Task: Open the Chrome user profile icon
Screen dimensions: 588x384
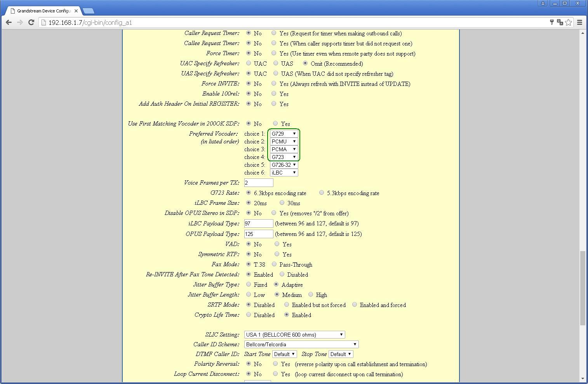Action: pyautogui.click(x=543, y=3)
